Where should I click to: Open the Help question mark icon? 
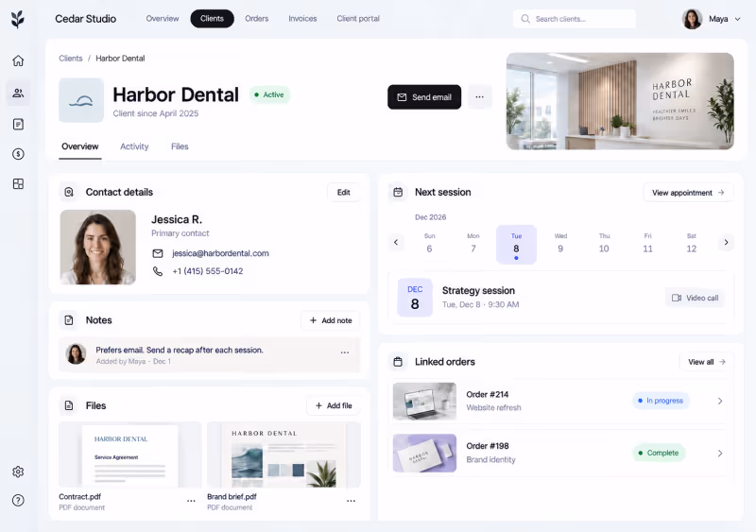pos(18,500)
